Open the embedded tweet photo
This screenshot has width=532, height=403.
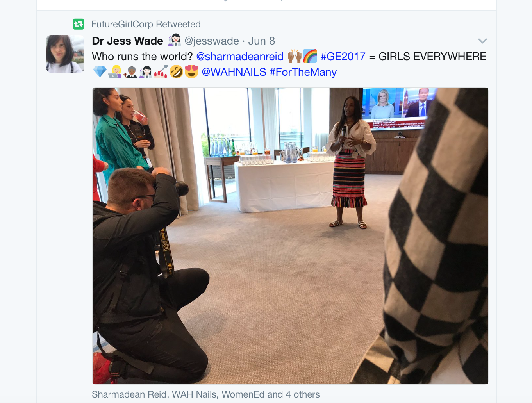click(290, 236)
